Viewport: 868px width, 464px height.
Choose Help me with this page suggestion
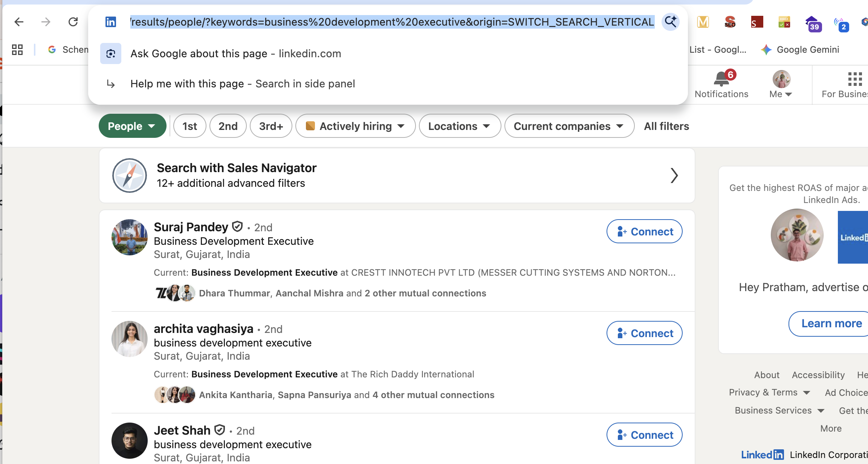tap(242, 84)
